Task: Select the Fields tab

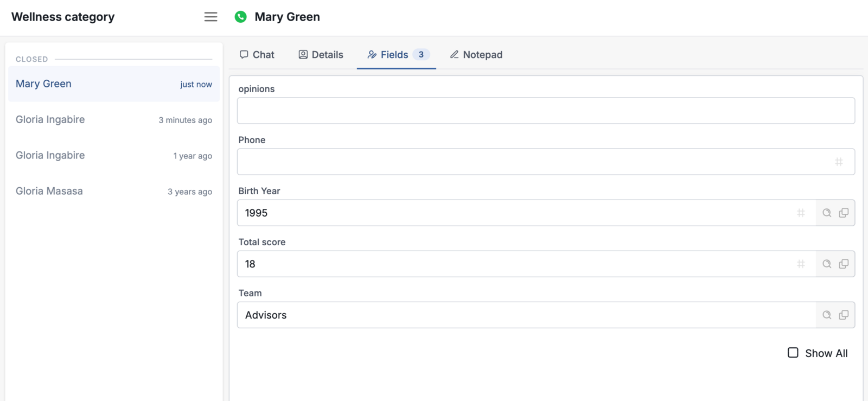Action: point(397,55)
